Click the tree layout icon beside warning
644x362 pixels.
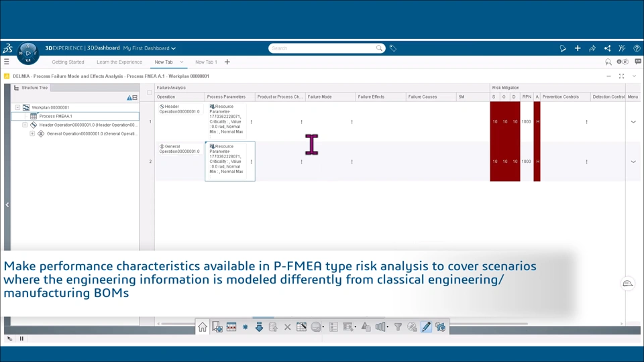point(135,98)
